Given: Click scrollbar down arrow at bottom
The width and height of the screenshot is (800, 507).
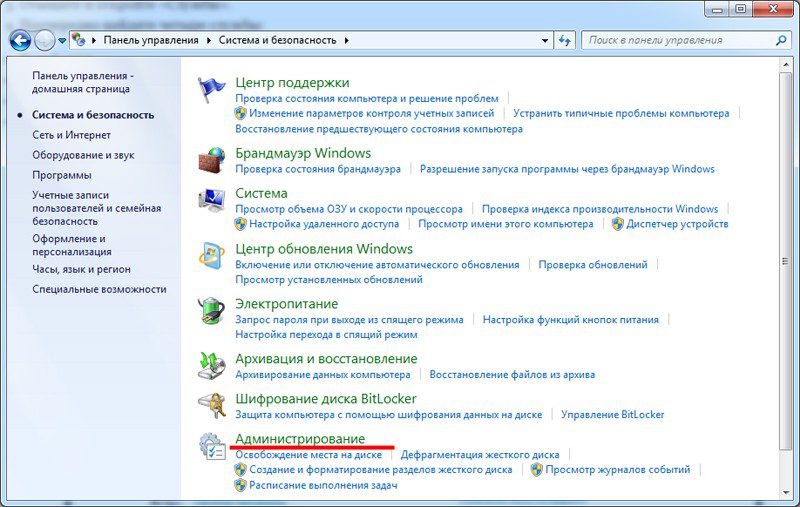Looking at the screenshot, I should 785,492.
